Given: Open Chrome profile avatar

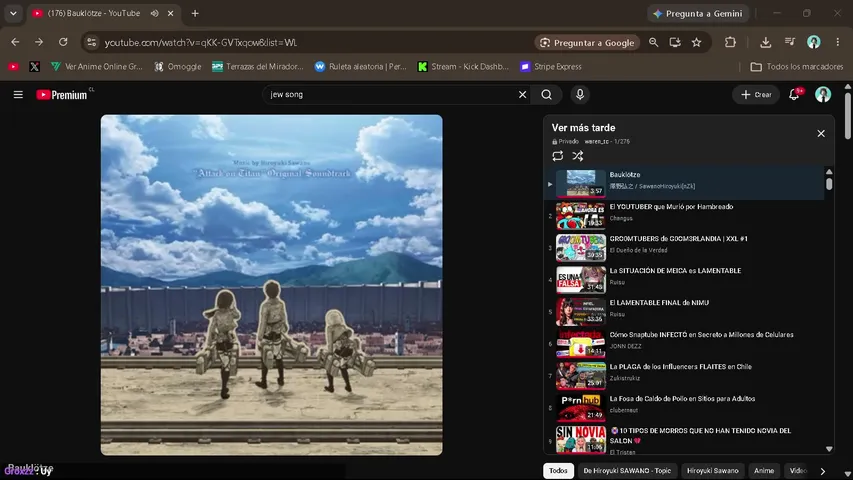Looking at the screenshot, I should pos(814,42).
